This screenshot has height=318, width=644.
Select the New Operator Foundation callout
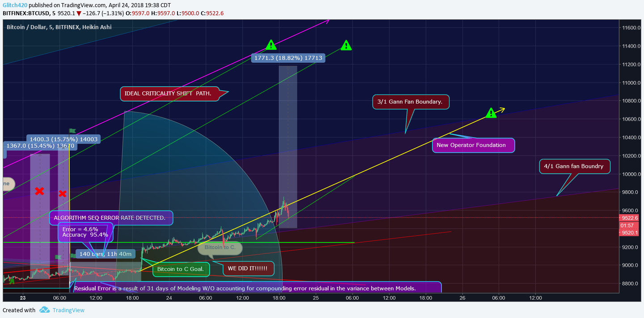point(473,145)
